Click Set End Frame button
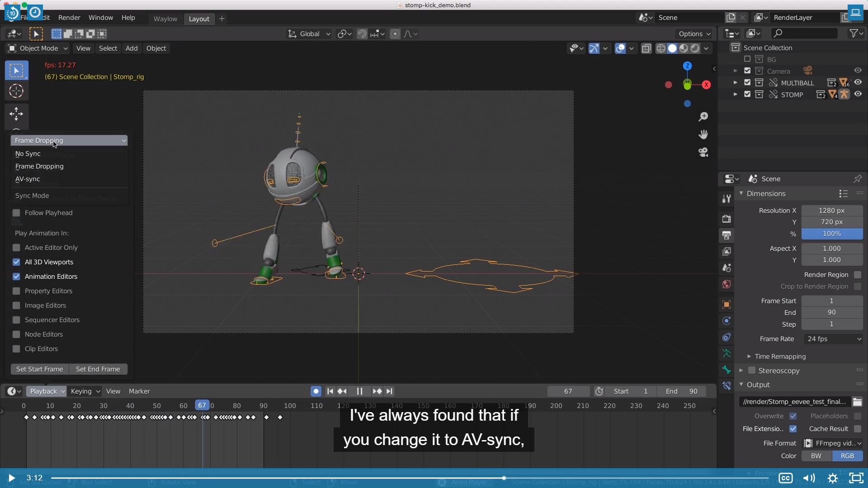The width and height of the screenshot is (868, 488). tap(98, 369)
